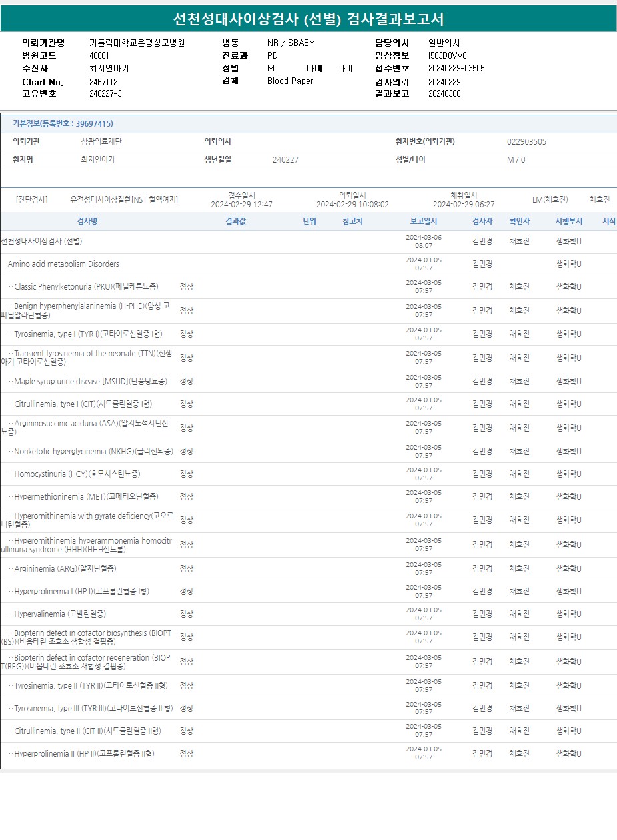Select the Classic Phenylketonuria (PKU) row
The width and height of the screenshot is (617, 840).
(86, 287)
